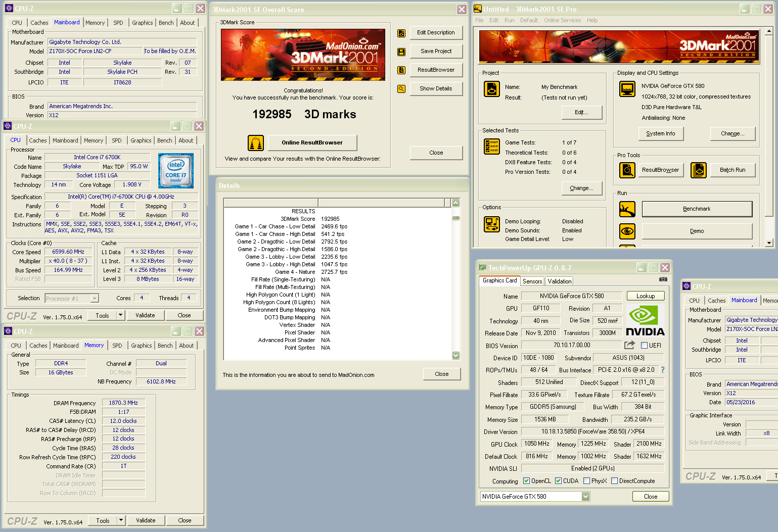Switch to the Validation tab in GPU-Z
Viewport: 778px width, 532px height.
[x=559, y=281]
